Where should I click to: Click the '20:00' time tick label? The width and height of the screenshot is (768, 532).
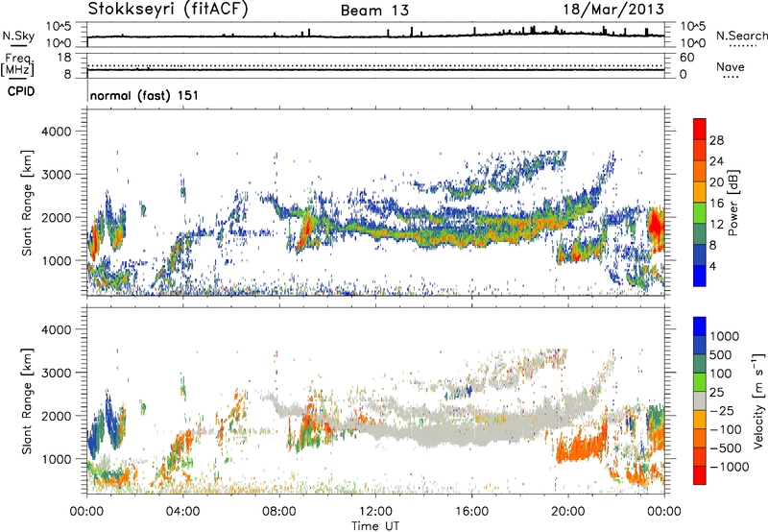568,512
